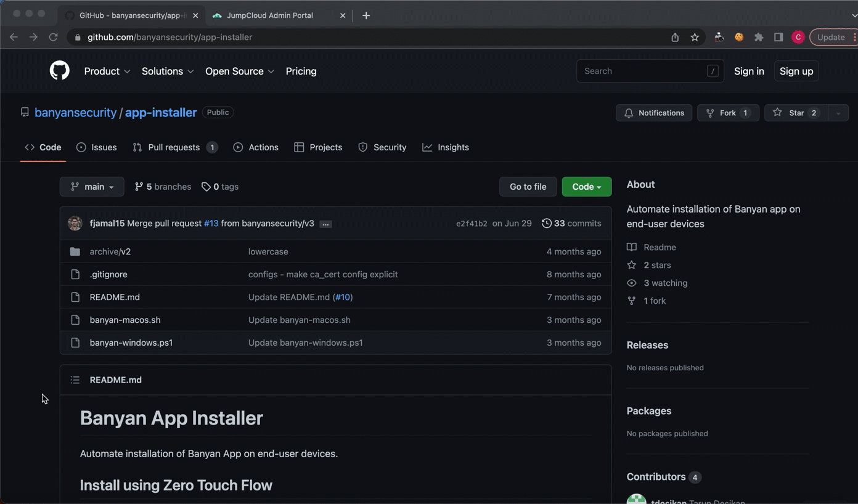The image size is (858, 504).
Task: Click the GitHub search field
Action: 641,71
